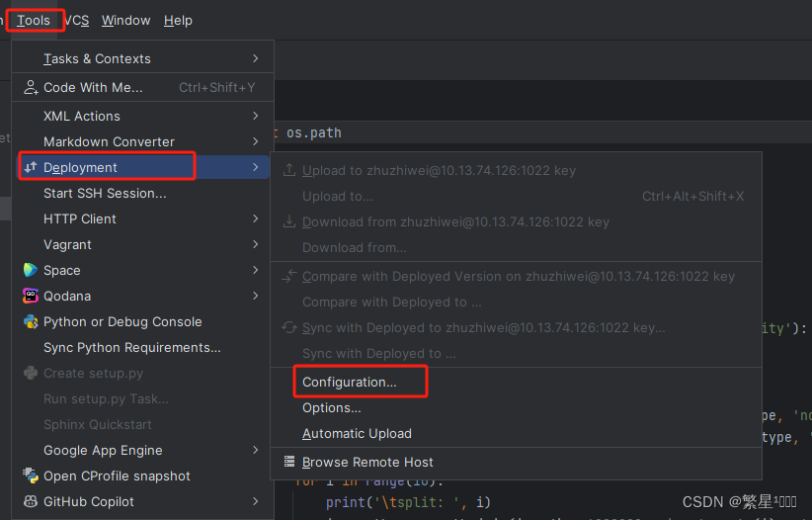Choose Start SSH Session...

pyautogui.click(x=143, y=194)
